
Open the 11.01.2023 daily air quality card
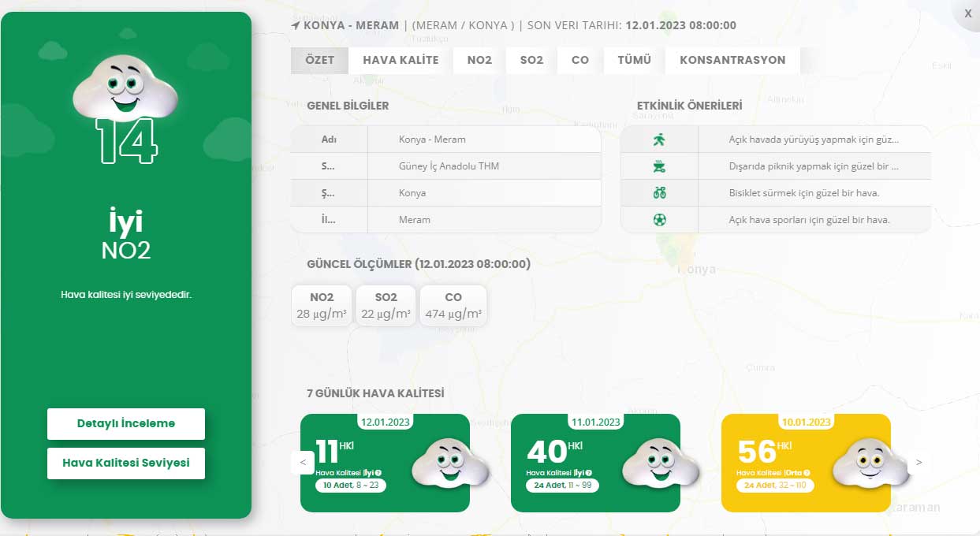pos(595,463)
